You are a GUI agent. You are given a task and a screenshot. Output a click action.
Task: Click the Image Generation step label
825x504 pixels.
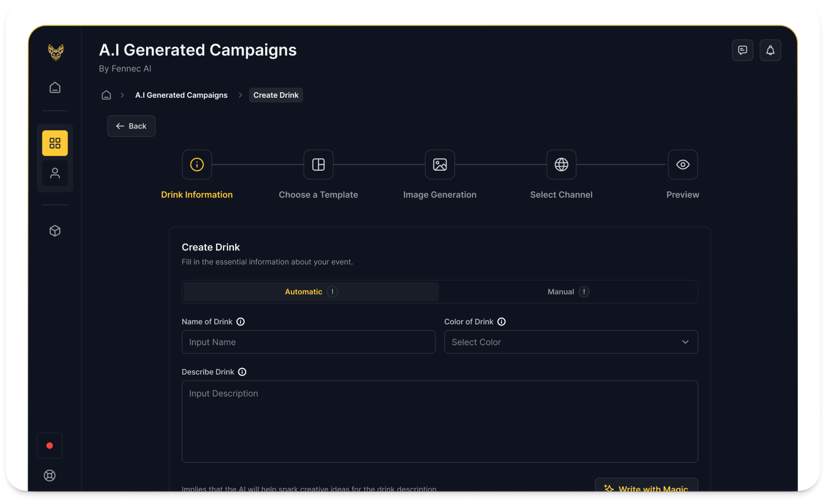(440, 195)
